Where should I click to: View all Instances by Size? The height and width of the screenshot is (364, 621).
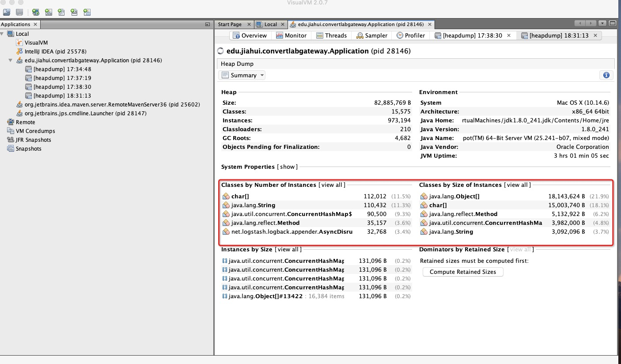[x=288, y=250]
